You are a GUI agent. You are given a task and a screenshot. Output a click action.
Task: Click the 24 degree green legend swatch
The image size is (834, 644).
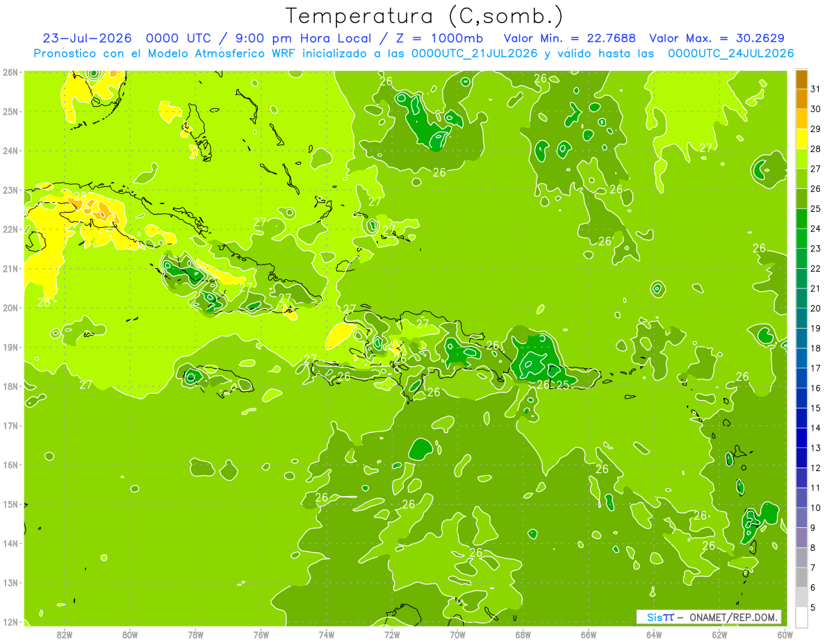[801, 219]
